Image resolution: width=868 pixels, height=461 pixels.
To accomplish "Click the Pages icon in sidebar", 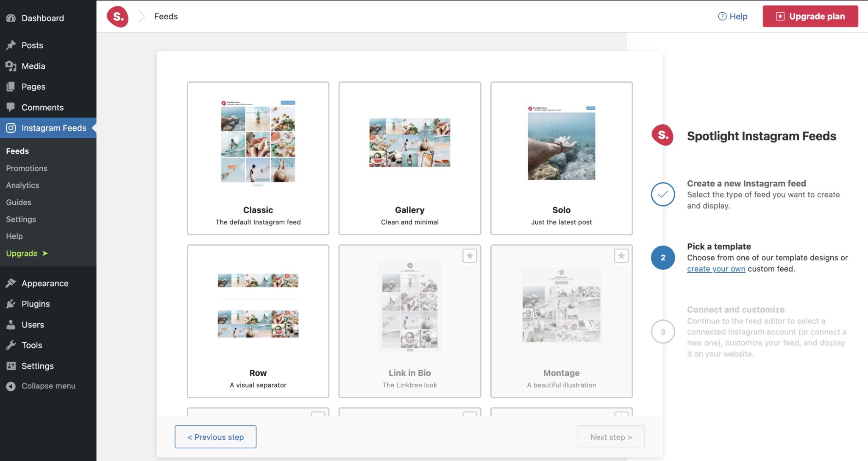I will point(11,87).
